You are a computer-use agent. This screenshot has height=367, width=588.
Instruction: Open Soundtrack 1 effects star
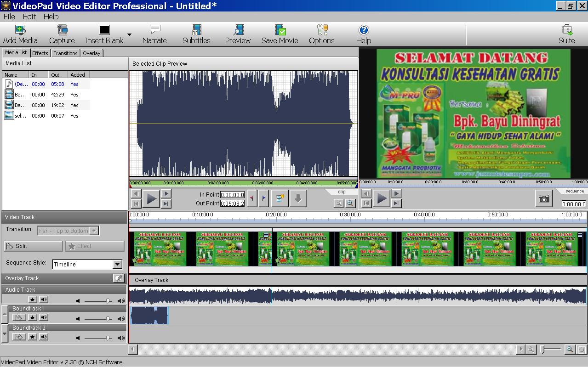32,317
